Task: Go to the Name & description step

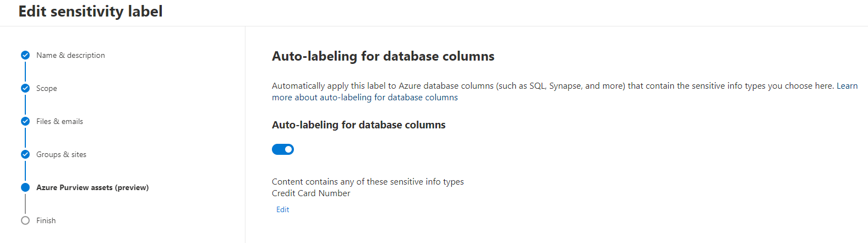Action: 70,55
